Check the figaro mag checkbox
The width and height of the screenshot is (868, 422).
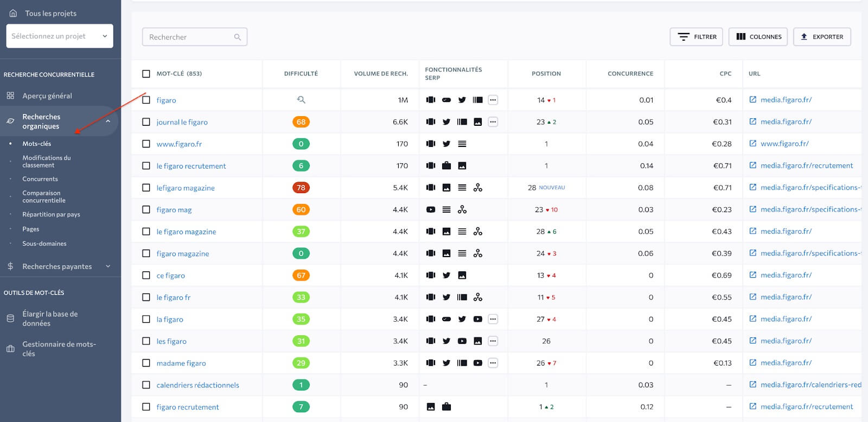pos(146,209)
